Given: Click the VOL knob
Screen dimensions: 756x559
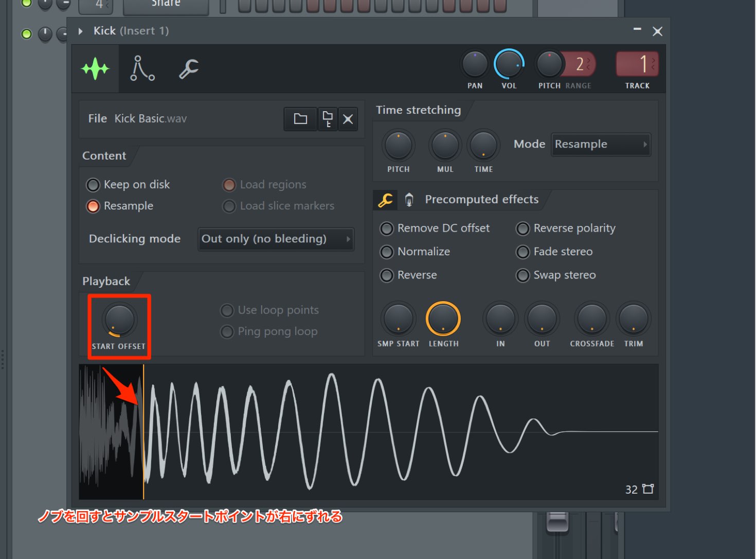Looking at the screenshot, I should pos(509,64).
